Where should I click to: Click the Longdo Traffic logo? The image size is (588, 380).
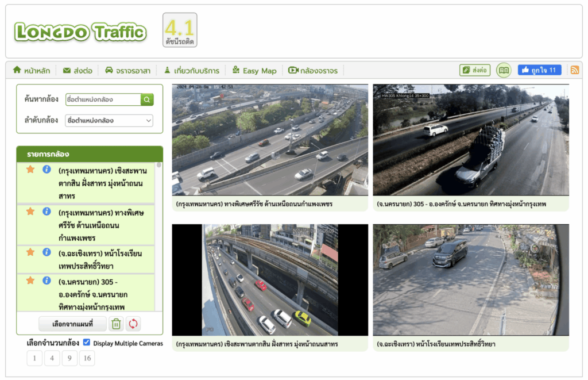[x=80, y=32]
